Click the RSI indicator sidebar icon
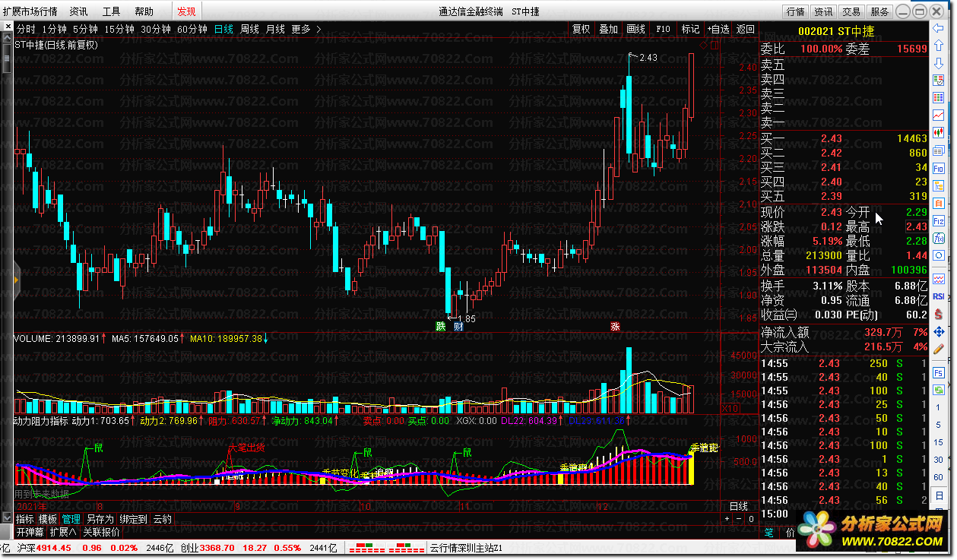The width and height of the screenshot is (957, 560). tap(938, 296)
